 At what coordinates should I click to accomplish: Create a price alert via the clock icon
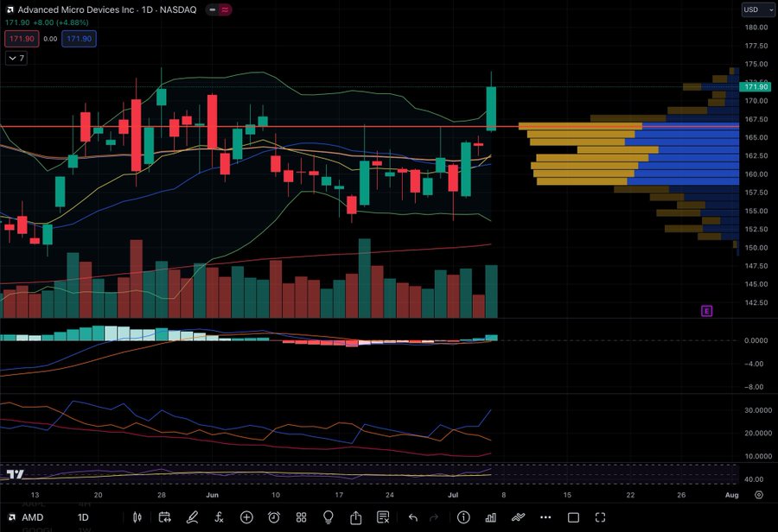coord(274,517)
